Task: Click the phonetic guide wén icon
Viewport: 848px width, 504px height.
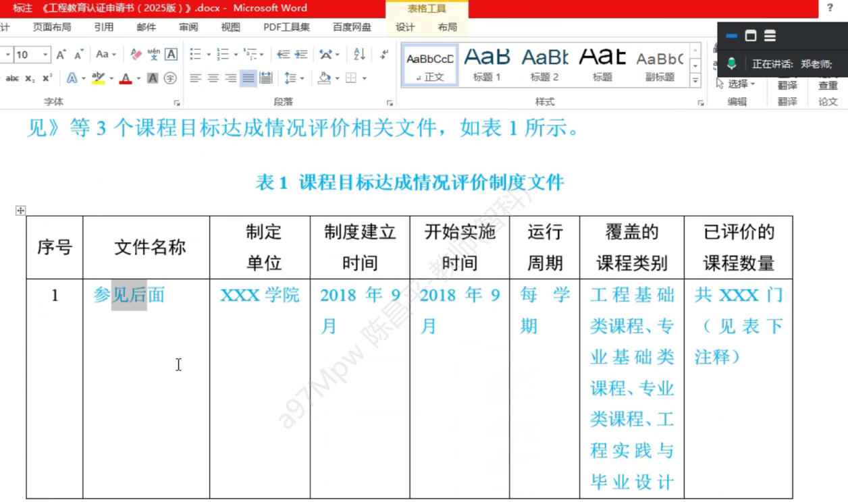Action: coord(154,55)
